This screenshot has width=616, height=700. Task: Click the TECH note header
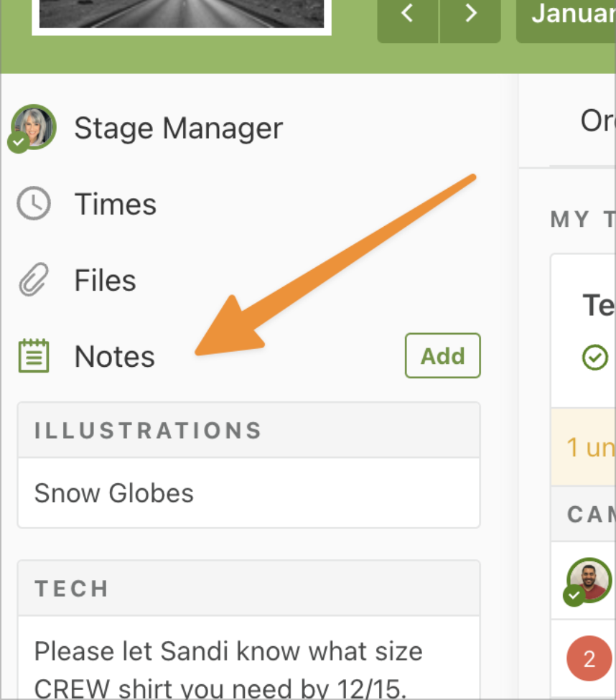[x=248, y=588]
